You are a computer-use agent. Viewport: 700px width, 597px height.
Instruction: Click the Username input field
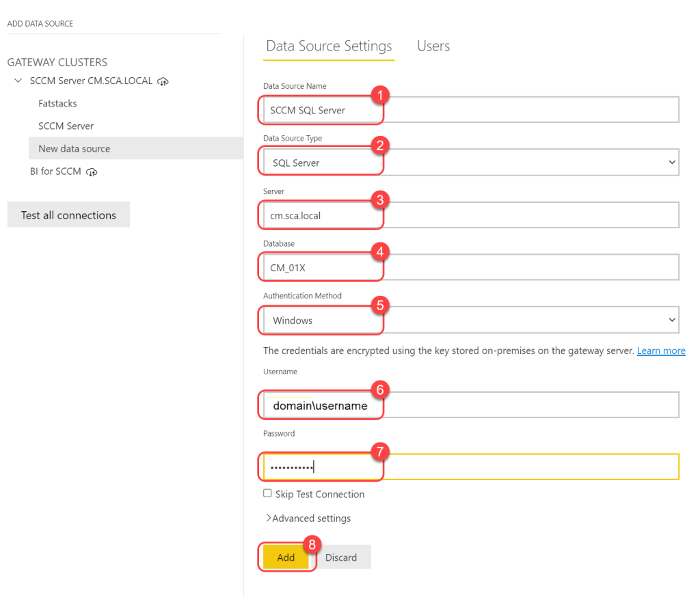(x=470, y=406)
